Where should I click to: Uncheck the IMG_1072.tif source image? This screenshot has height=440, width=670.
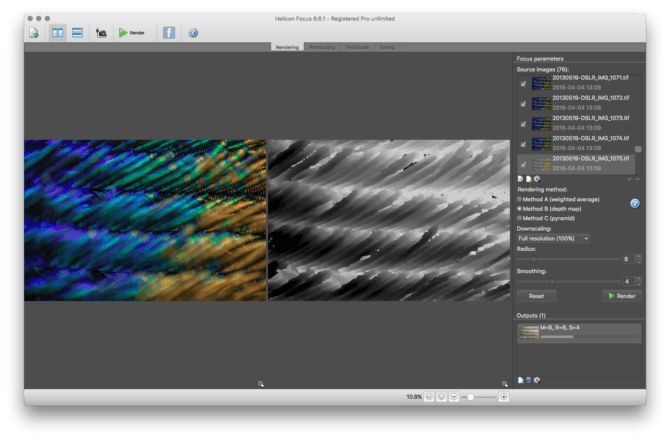pos(523,104)
